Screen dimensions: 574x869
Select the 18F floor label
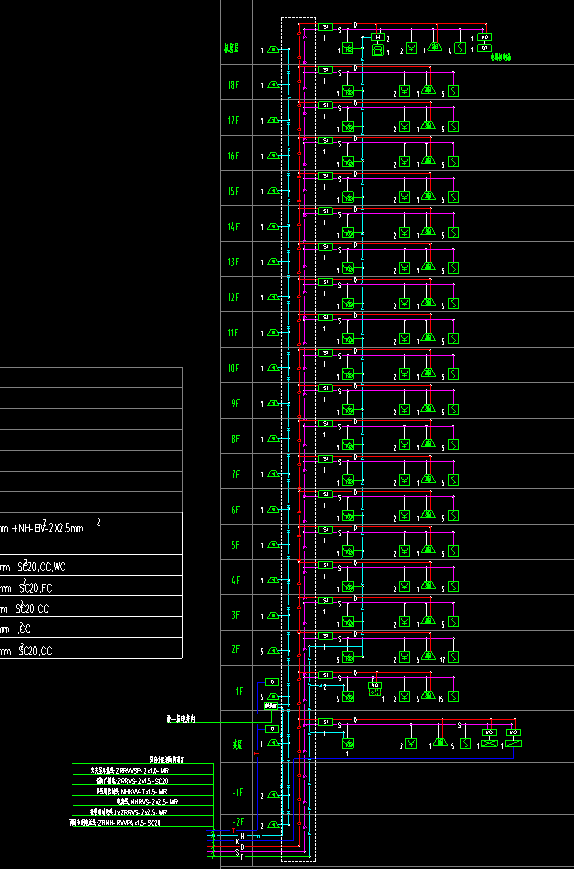[x=233, y=85]
